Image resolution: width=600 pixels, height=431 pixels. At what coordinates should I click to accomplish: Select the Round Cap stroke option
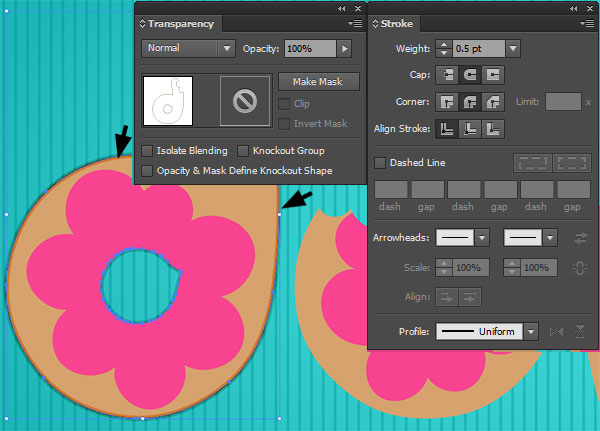tap(470, 75)
